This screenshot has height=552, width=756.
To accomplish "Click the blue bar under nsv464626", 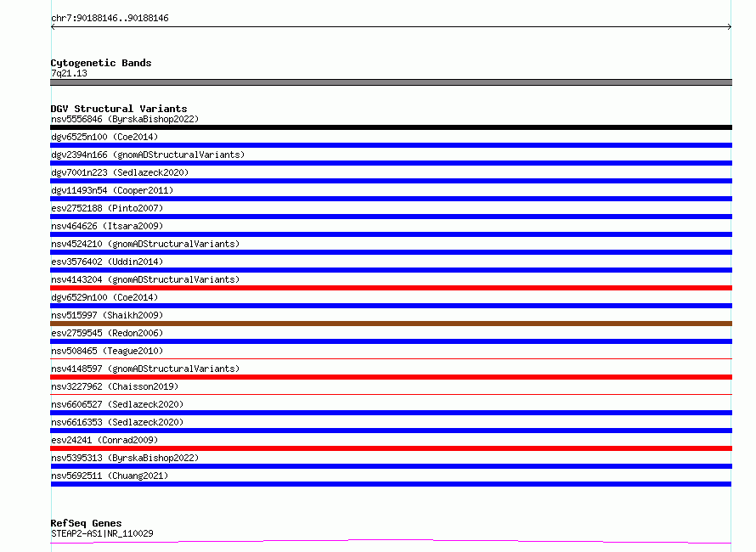I will pyautogui.click(x=391, y=234).
